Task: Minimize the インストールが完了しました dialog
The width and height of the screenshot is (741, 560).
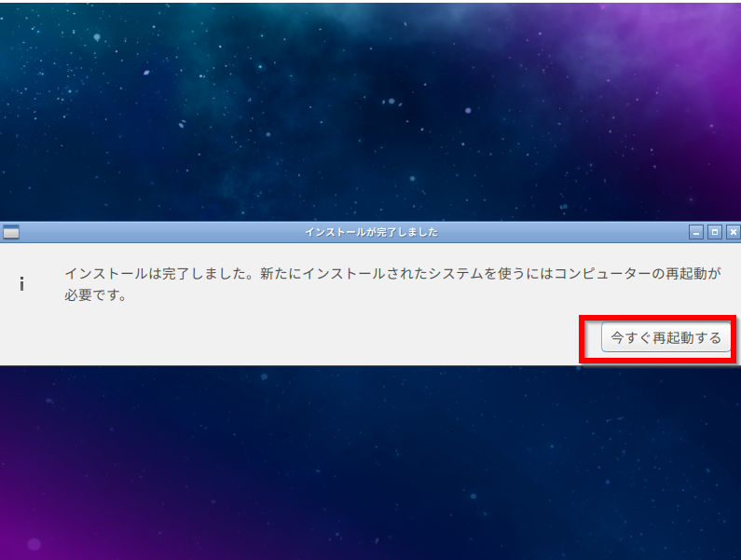Action: 695,232
